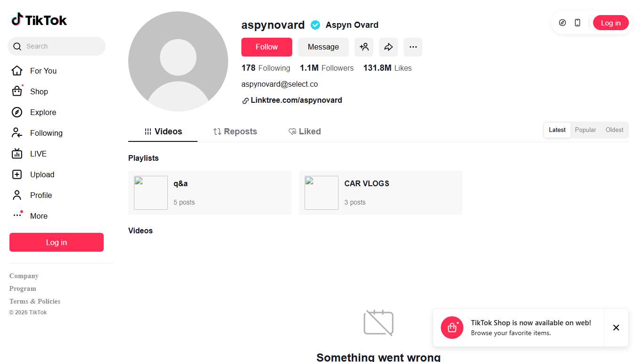Viewport: 644px width, 362px height.
Task: Open the CAR VLOGS playlist thumbnail
Action: (321, 192)
